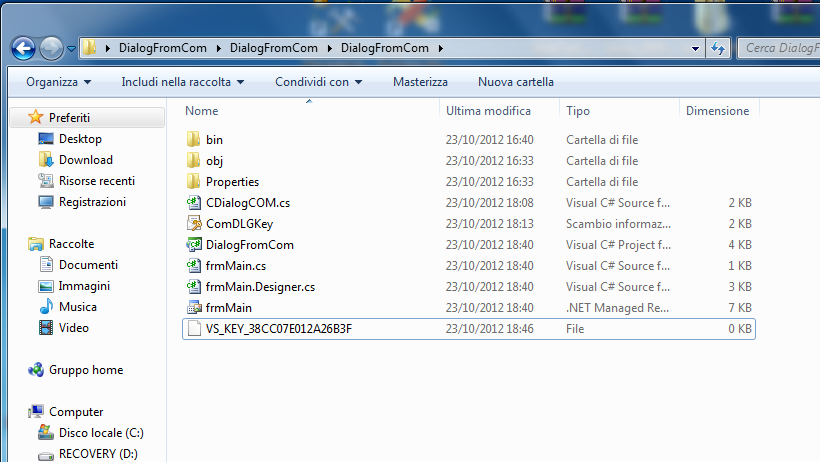
Task: Open Includi nella raccolta menu
Action: pyautogui.click(x=183, y=82)
